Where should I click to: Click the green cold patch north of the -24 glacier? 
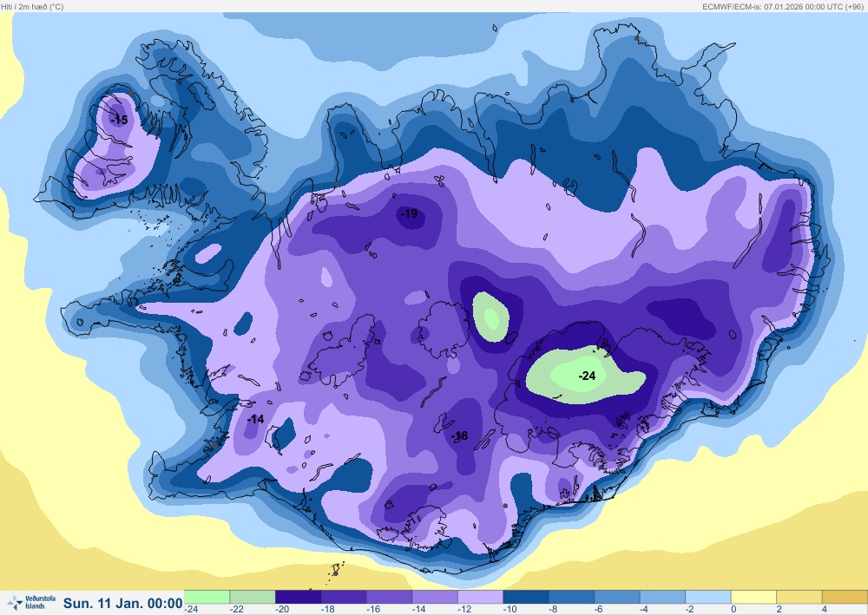click(x=490, y=317)
